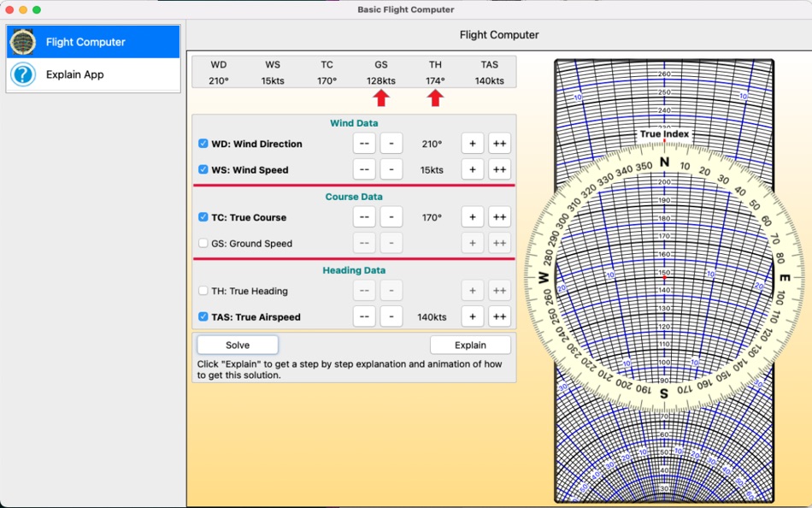Screen dimensions: 812x508
Task: Uncheck the WS: Wind Speed checkbox
Action: click(x=203, y=169)
